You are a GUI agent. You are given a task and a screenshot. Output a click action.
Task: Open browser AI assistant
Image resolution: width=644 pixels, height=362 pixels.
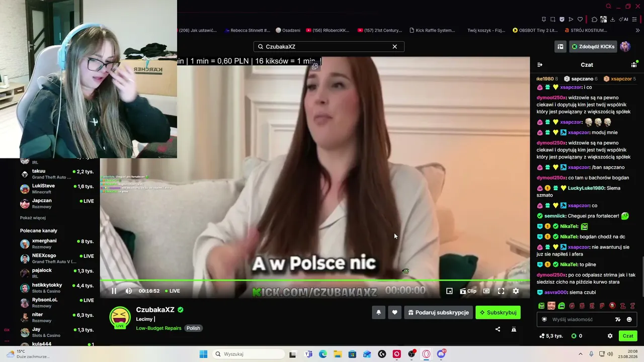624,20
